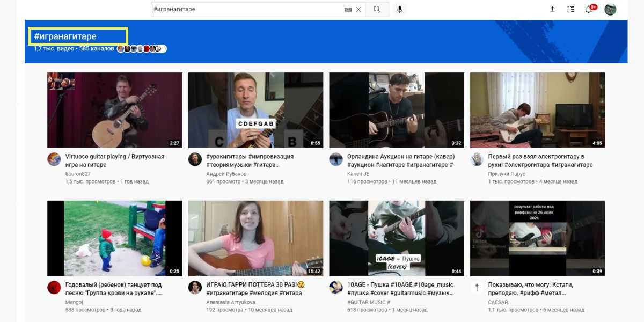Click the Karich JE channel name
The width and height of the screenshot is (644, 322).
[x=358, y=174]
